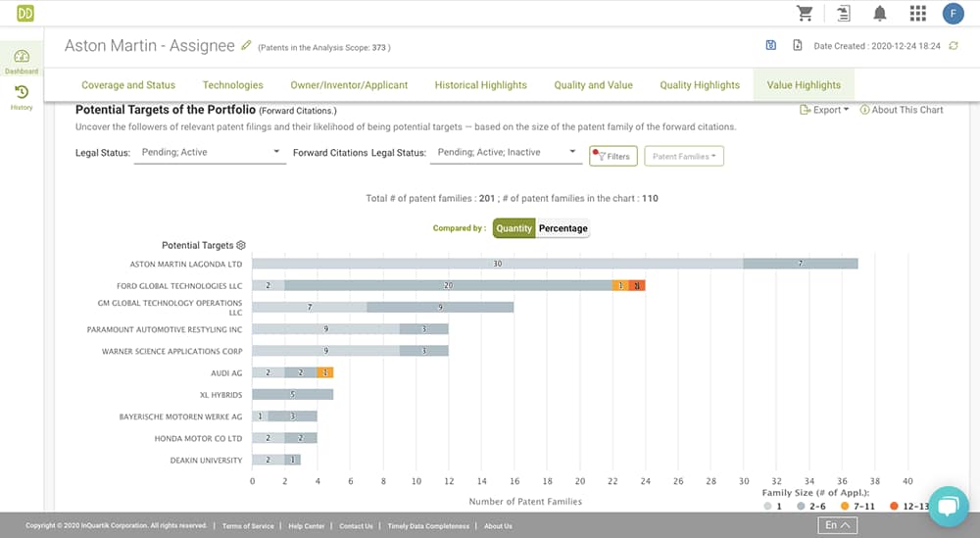Open Quality Highlights tab
The image size is (980, 538).
pyautogui.click(x=700, y=85)
